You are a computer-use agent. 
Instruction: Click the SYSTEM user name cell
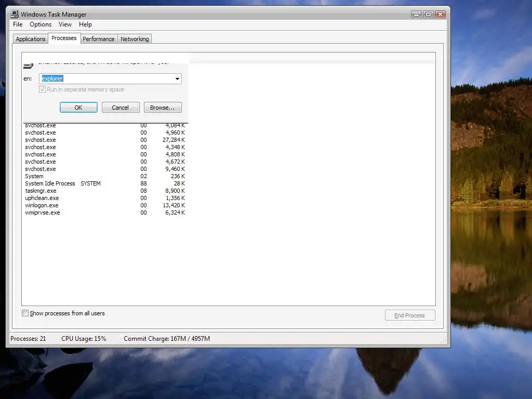(90, 183)
